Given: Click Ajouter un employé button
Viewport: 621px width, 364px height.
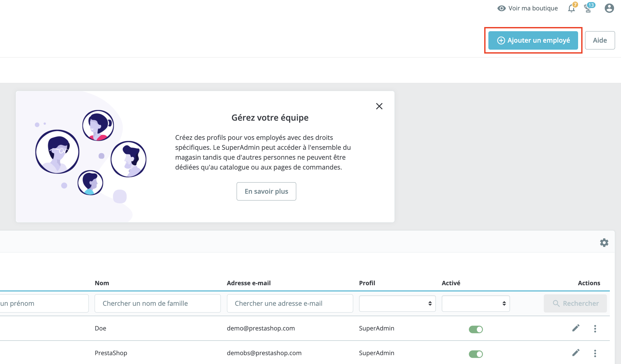Looking at the screenshot, I should (x=533, y=40).
